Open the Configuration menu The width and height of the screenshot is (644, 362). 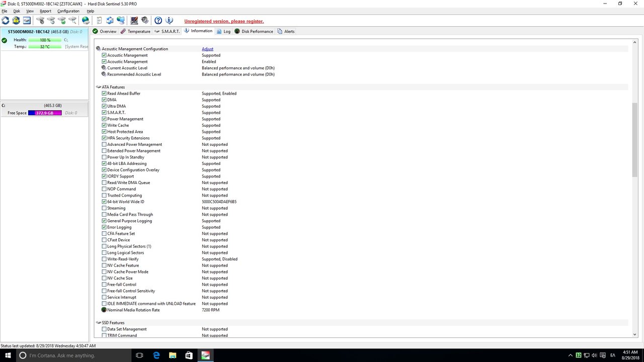pos(68,11)
